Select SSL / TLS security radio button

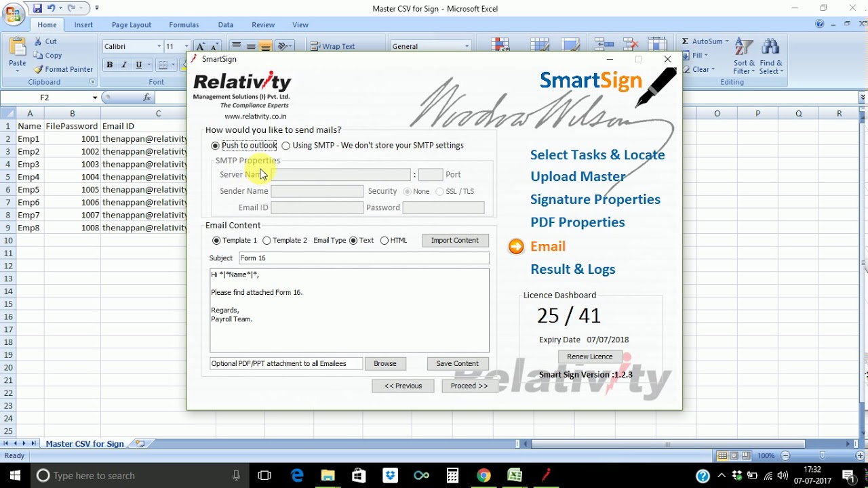[x=439, y=192]
